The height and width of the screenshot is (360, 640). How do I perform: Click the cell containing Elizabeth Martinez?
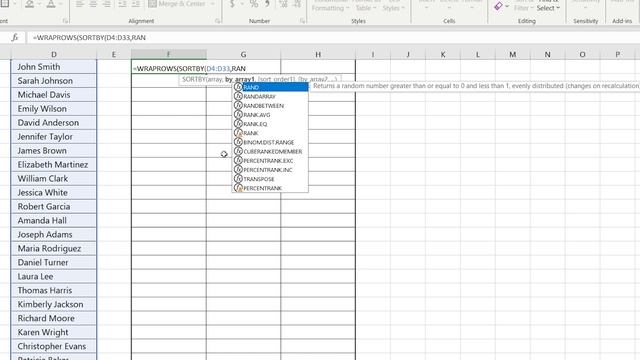(x=53, y=164)
